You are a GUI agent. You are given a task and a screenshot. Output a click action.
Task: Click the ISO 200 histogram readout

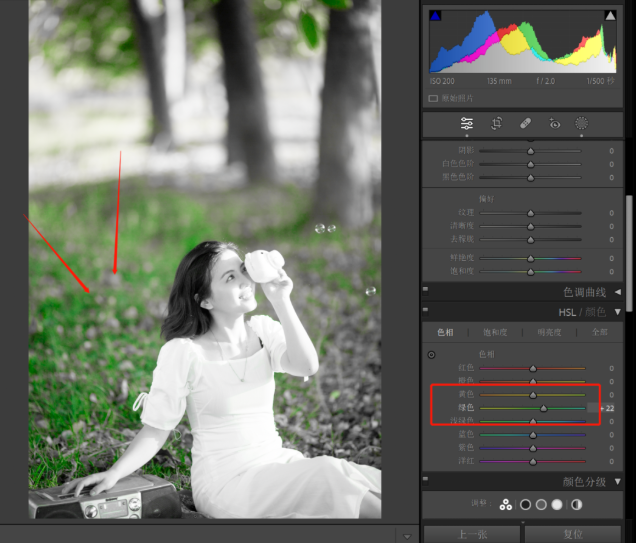(442, 81)
